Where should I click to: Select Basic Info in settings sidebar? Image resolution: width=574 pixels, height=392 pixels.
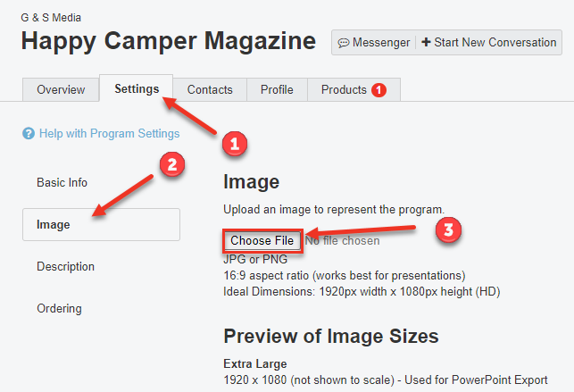pyautogui.click(x=62, y=182)
